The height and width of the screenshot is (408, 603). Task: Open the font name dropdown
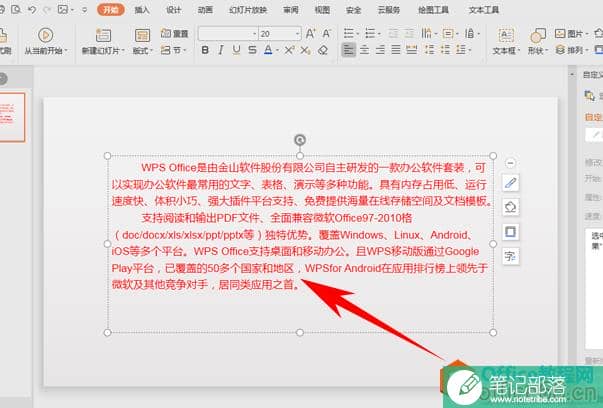coord(254,34)
